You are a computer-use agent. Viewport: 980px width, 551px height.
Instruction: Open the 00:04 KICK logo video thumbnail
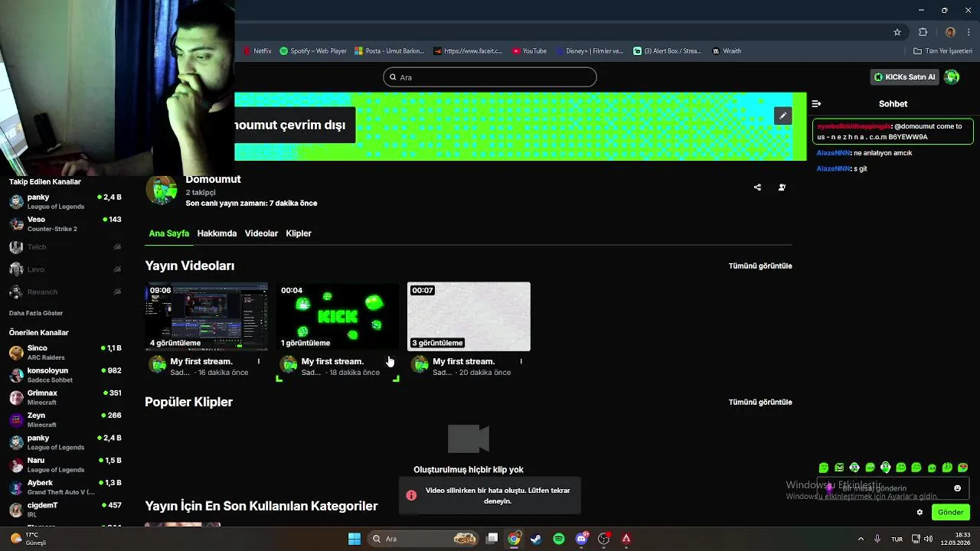click(338, 316)
